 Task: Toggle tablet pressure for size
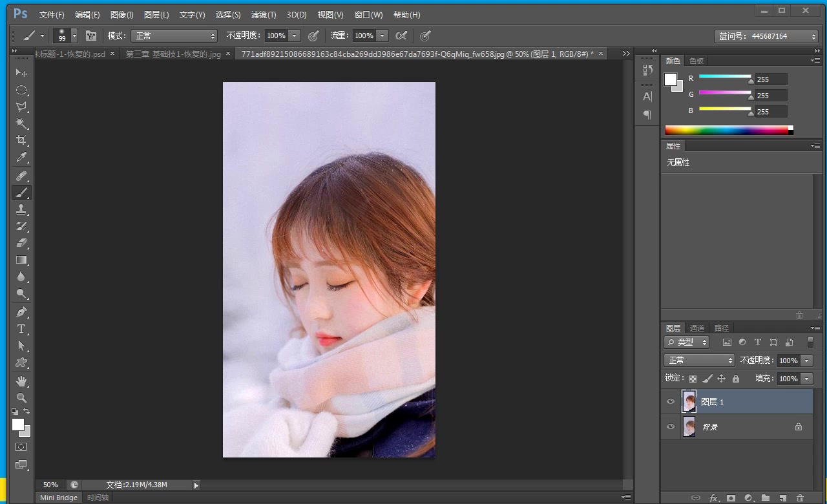pyautogui.click(x=425, y=36)
